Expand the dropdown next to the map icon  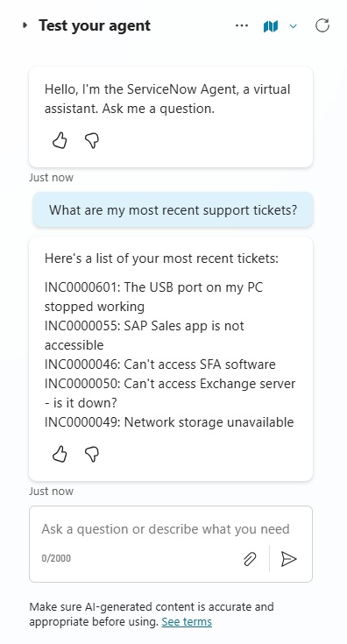294,26
